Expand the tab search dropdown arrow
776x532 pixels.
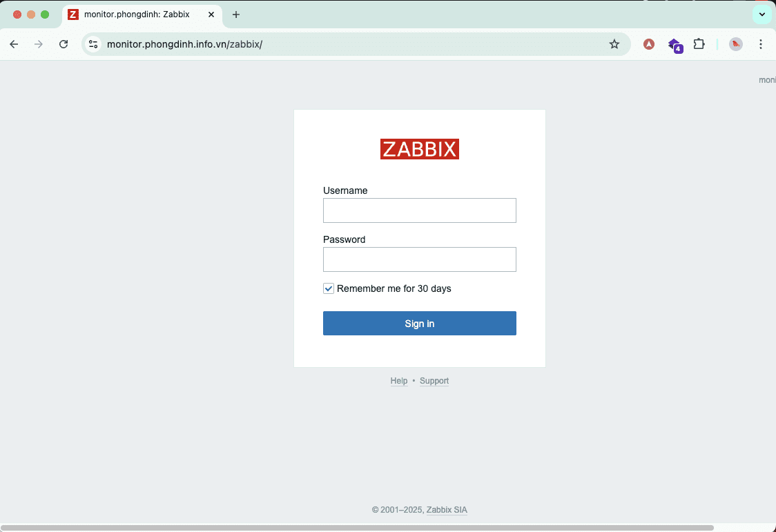point(762,14)
